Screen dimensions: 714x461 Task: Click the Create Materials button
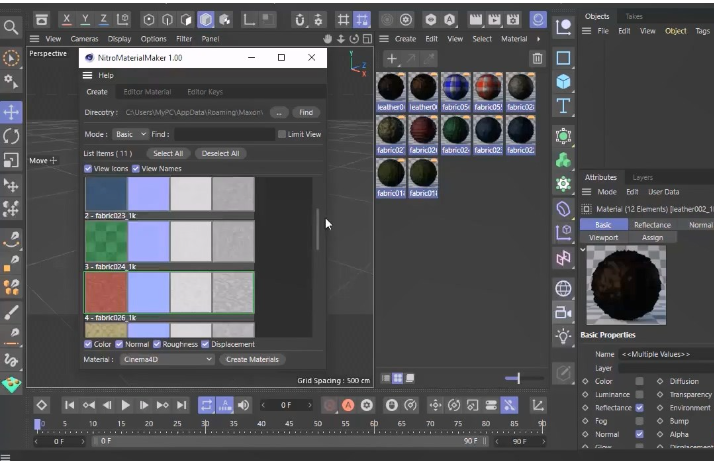[x=252, y=359]
